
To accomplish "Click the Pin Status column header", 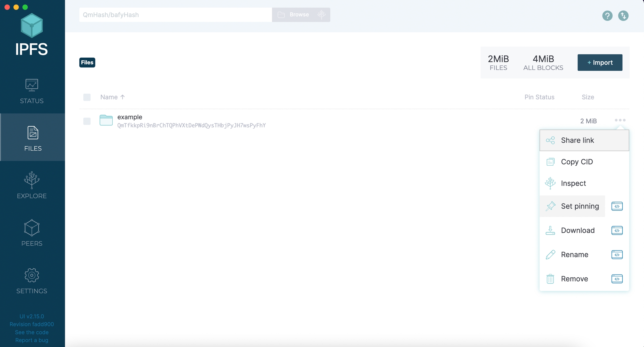I will [x=539, y=97].
